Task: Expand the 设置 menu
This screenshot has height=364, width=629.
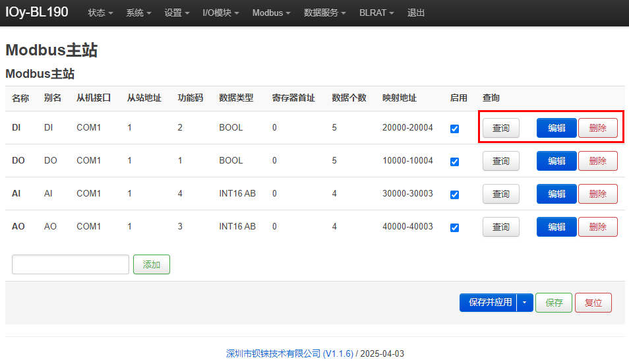Action: pyautogui.click(x=177, y=13)
